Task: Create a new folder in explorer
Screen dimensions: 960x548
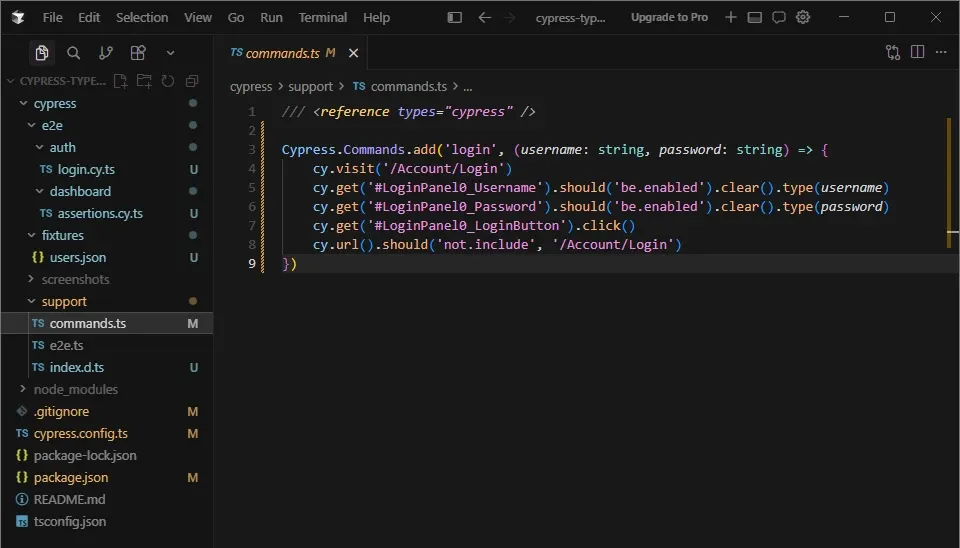Action: [x=144, y=81]
